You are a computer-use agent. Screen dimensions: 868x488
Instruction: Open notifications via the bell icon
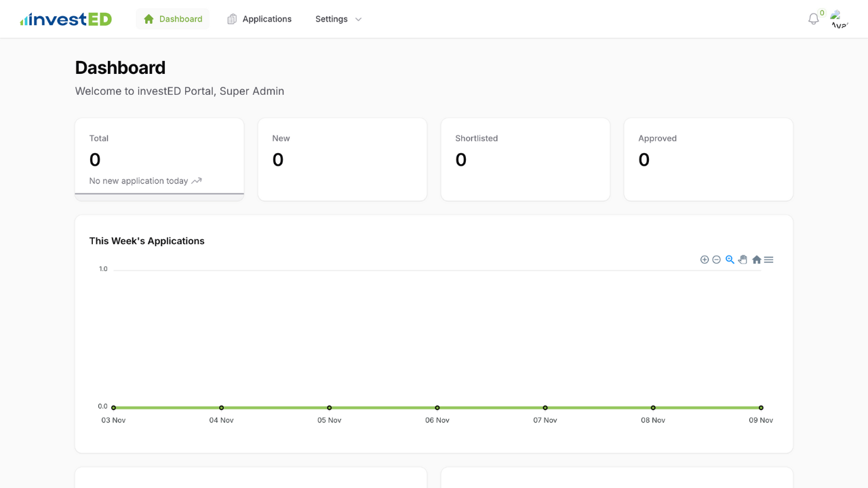[812, 19]
